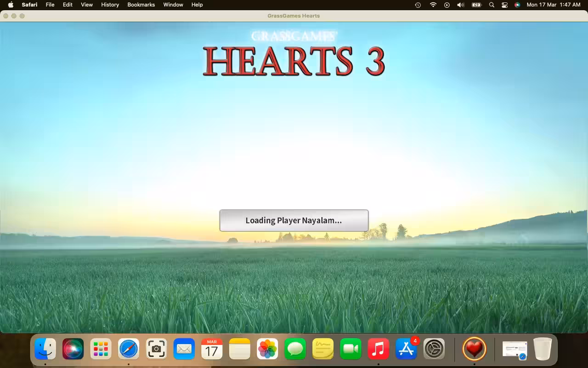588x368 pixels.
Task: Click the Now Playing menu bar icon
Action: point(447,5)
